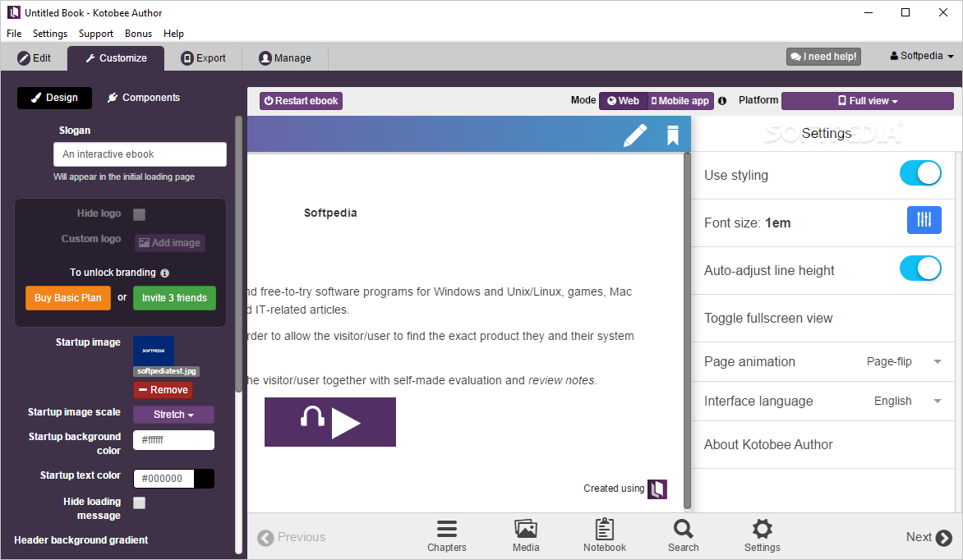Open the Chapters list icon

coord(446,536)
